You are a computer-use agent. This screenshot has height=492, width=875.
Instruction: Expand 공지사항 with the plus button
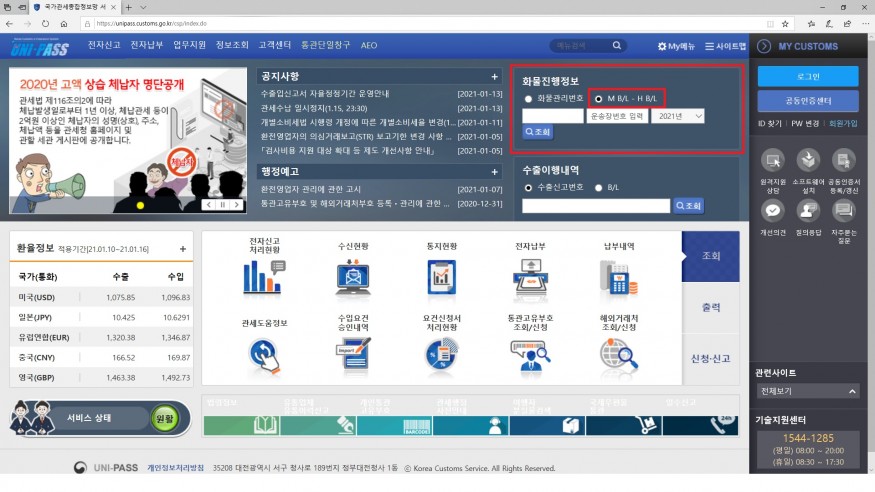pos(494,76)
